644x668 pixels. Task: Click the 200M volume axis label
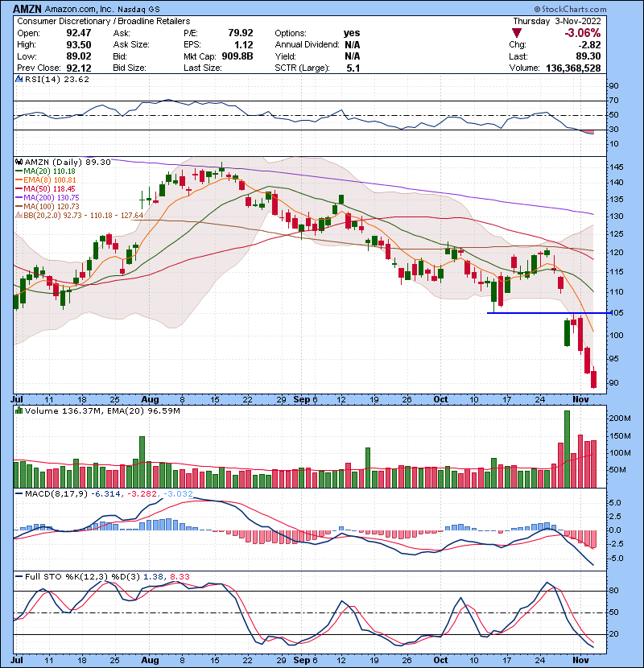coord(620,419)
